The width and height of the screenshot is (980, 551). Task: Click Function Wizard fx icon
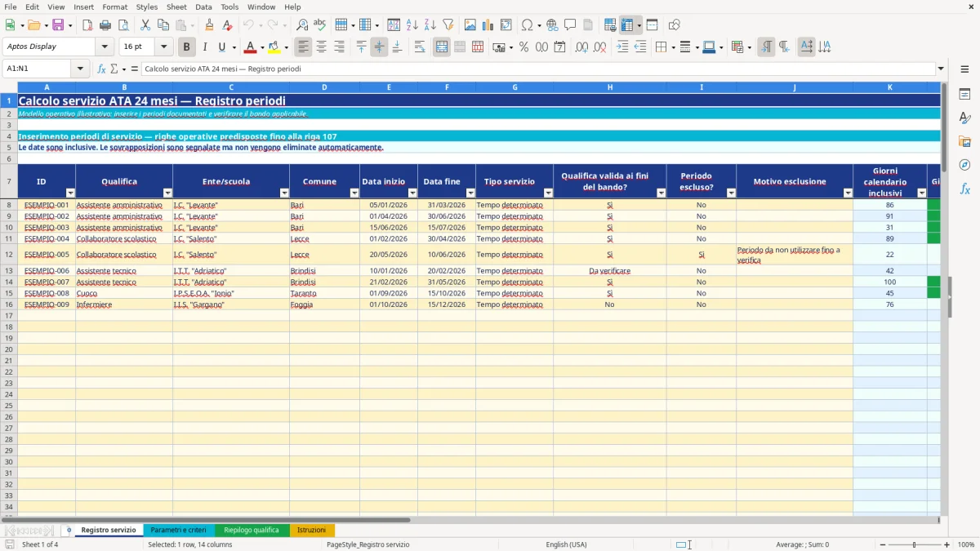click(x=102, y=69)
